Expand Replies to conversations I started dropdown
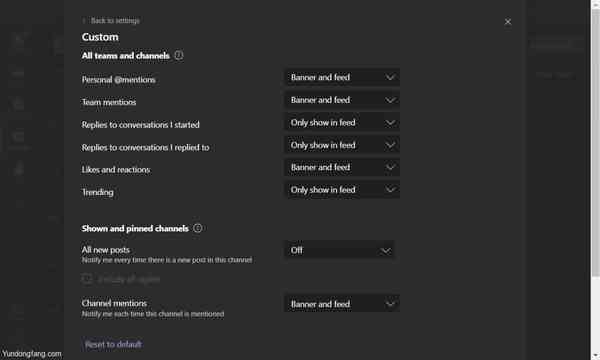600x360 pixels. [x=342, y=122]
